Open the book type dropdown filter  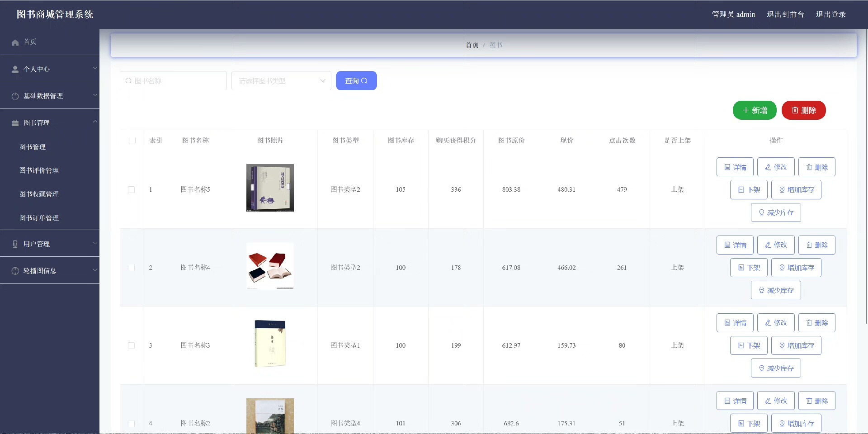pyautogui.click(x=281, y=81)
